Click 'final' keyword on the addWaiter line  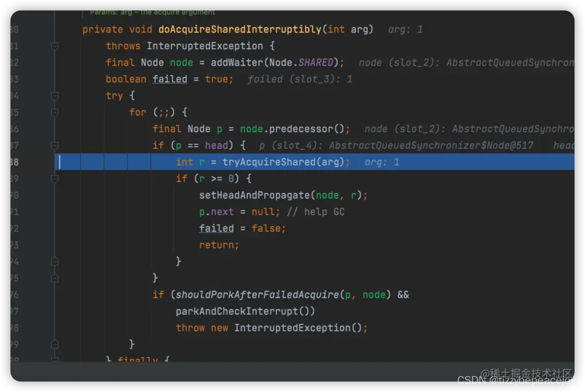coord(120,62)
